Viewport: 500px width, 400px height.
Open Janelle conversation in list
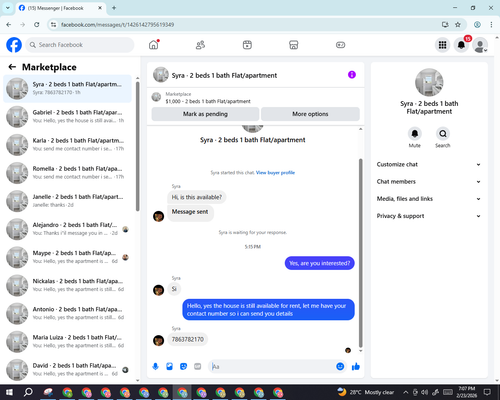click(x=67, y=201)
